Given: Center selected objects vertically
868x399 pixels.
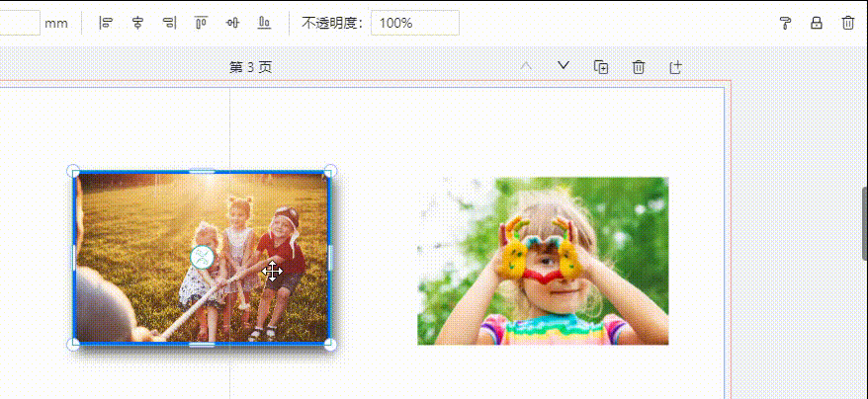Looking at the screenshot, I should tap(232, 23).
